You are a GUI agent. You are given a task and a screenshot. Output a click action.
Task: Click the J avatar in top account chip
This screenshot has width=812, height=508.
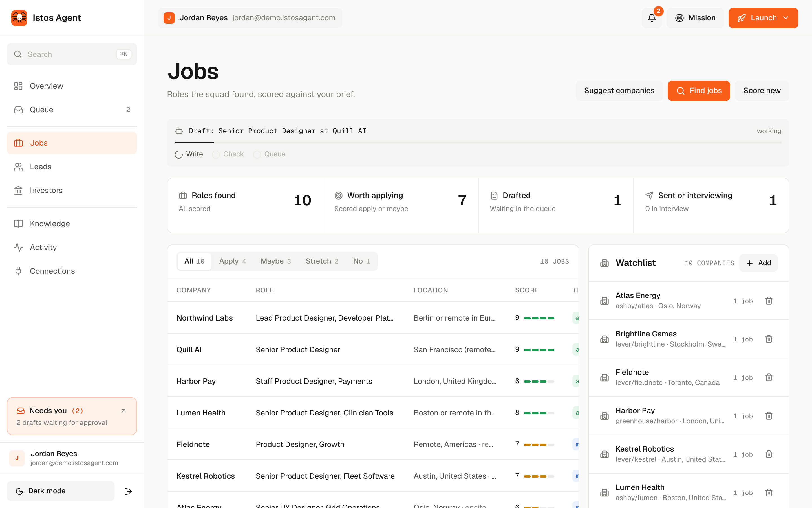pyautogui.click(x=169, y=18)
